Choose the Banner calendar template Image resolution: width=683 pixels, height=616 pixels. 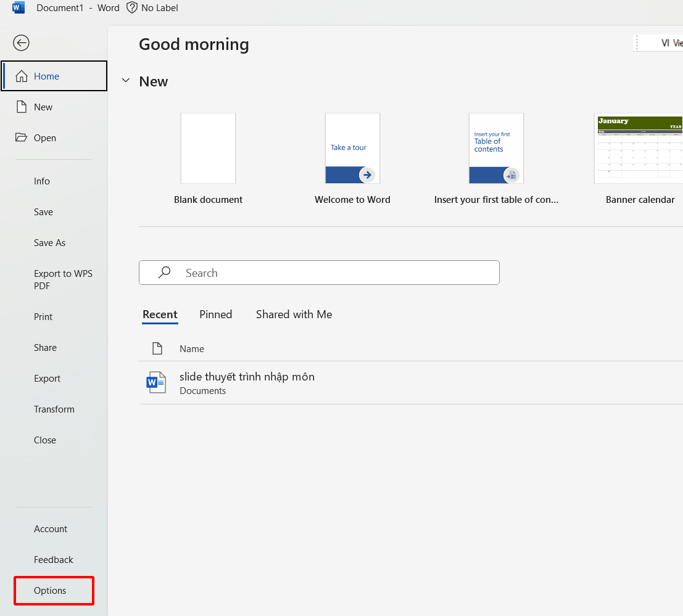[x=639, y=149]
